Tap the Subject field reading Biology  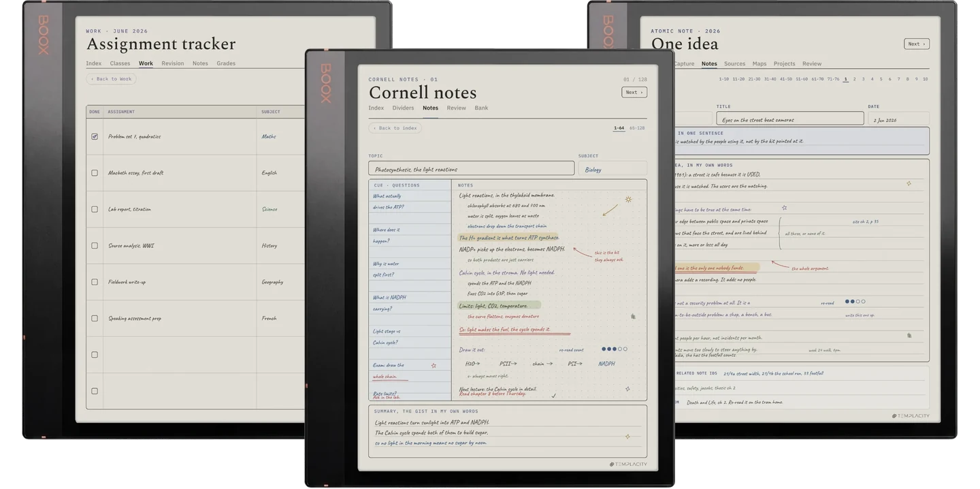(x=612, y=168)
